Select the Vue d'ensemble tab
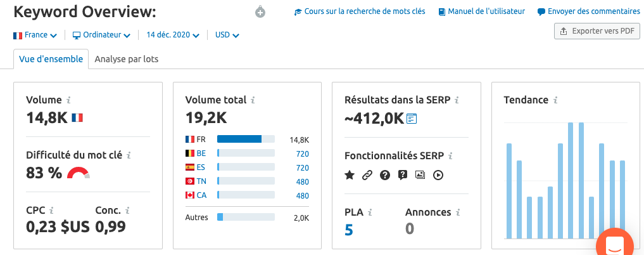This screenshot has width=644, height=255. [51, 59]
